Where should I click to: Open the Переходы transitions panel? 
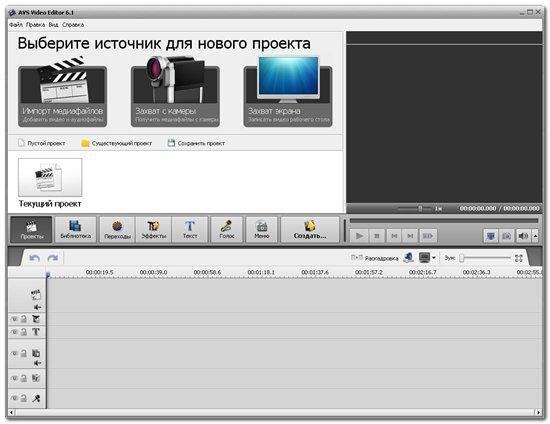(117, 230)
